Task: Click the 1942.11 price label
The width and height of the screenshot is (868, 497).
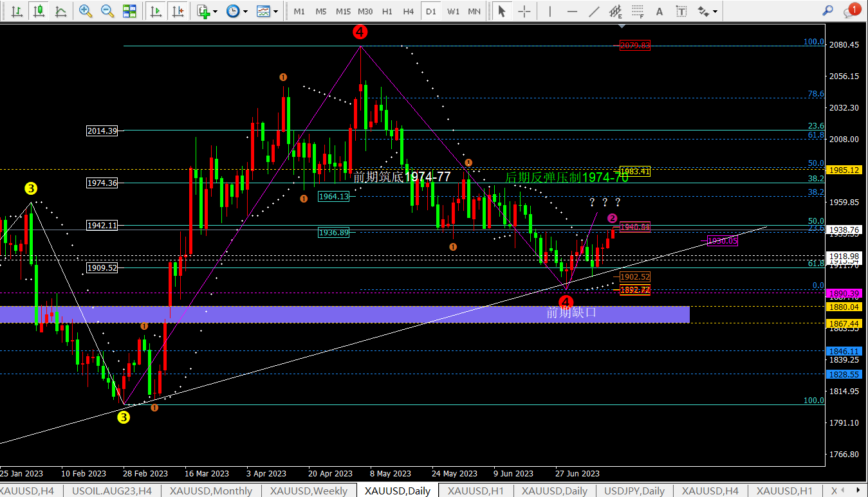Action: click(x=102, y=226)
